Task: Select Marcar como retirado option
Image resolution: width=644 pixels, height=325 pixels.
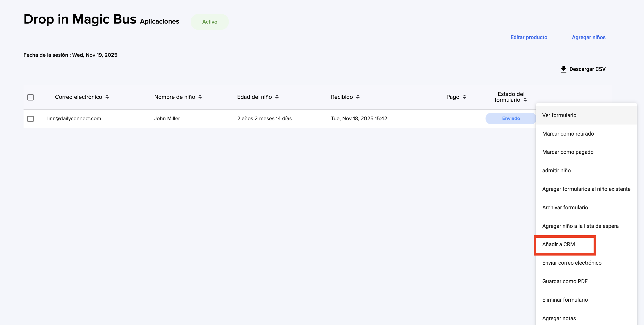Action: click(568, 134)
